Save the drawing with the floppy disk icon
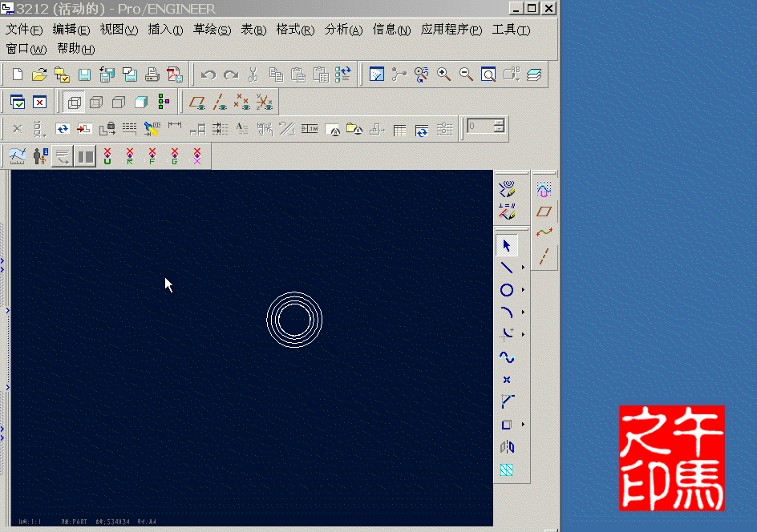Screen dimensions: 757x532 point(84,75)
